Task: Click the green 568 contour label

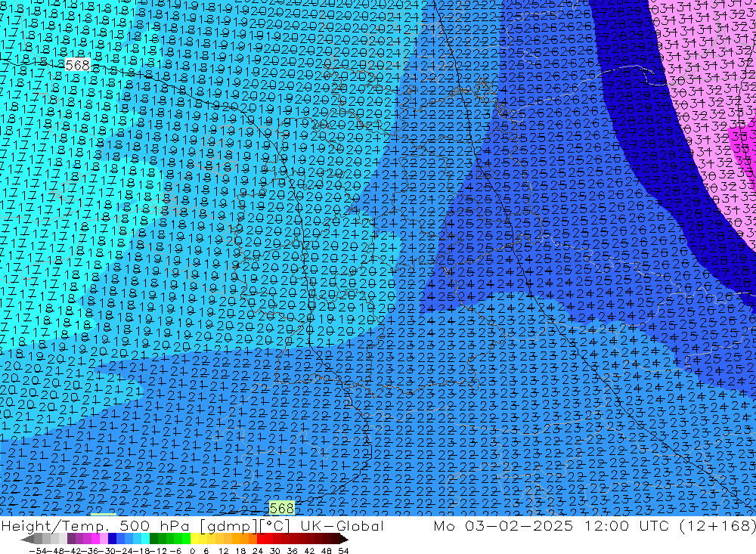Action: (x=281, y=508)
